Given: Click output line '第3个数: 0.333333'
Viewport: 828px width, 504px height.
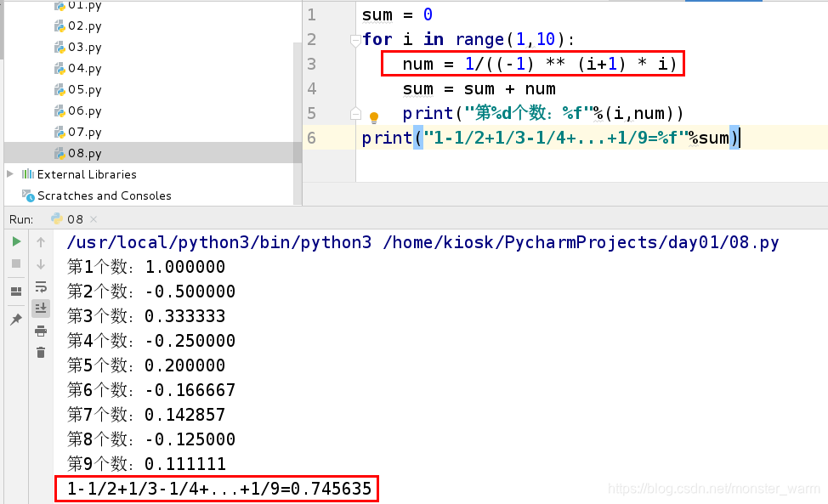Looking at the screenshot, I should pyautogui.click(x=146, y=316).
